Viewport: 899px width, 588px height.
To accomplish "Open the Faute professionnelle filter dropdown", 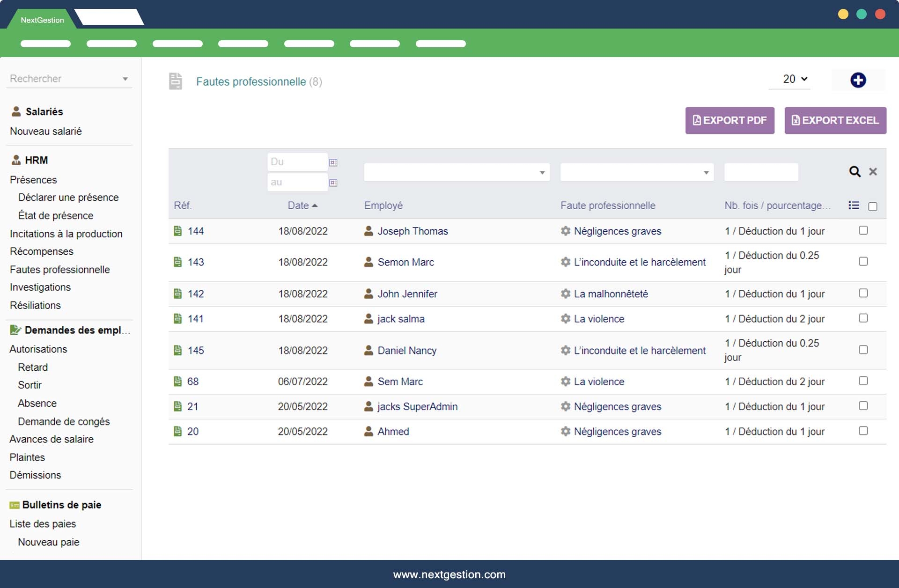I will tap(636, 172).
